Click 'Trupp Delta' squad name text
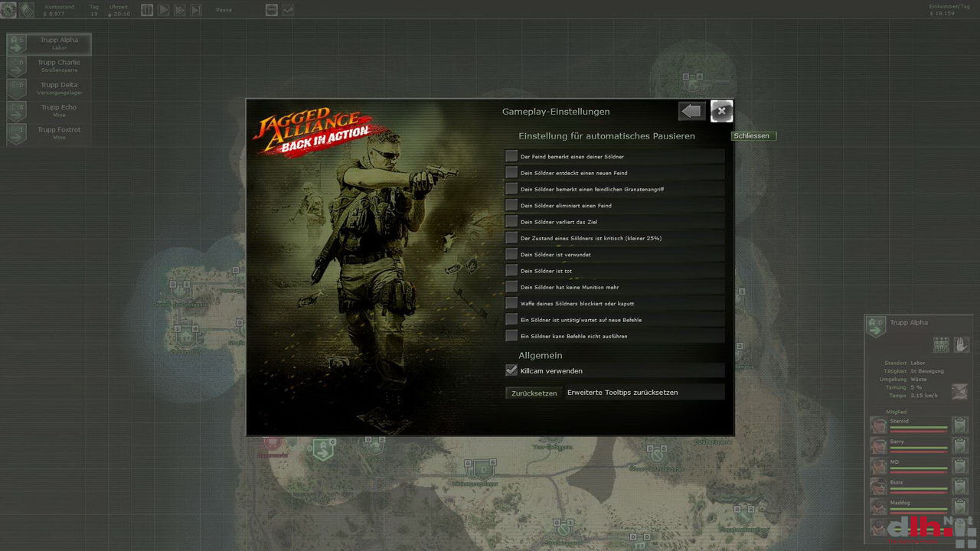The image size is (980, 551). coord(59,85)
